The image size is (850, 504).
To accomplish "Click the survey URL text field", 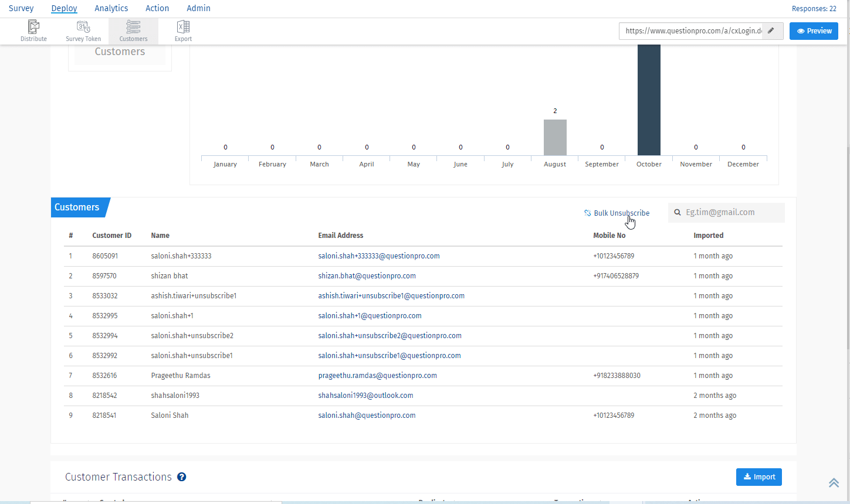I will click(692, 31).
